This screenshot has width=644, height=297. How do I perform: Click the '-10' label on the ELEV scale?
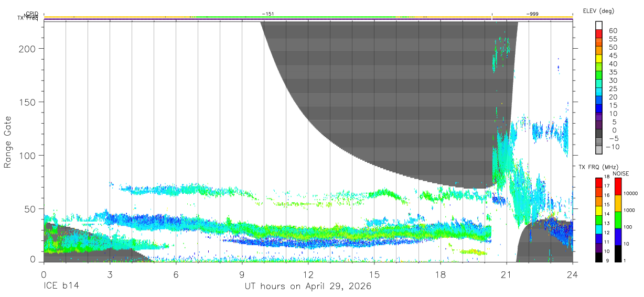click(614, 147)
